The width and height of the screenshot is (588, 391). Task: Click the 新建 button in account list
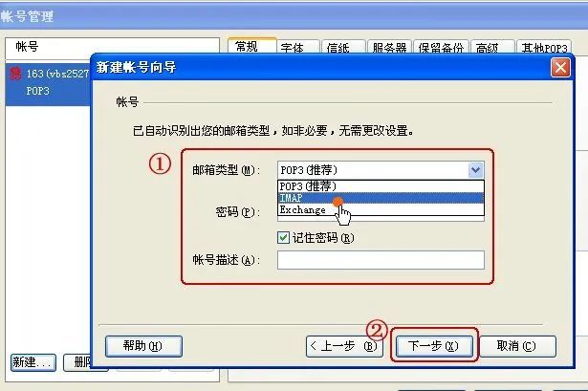click(33, 362)
